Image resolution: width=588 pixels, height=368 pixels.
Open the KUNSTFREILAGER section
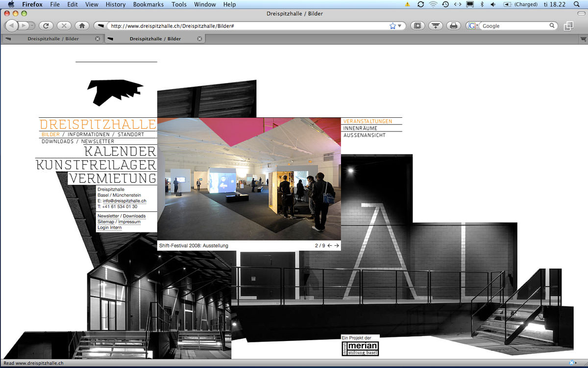[96, 165]
